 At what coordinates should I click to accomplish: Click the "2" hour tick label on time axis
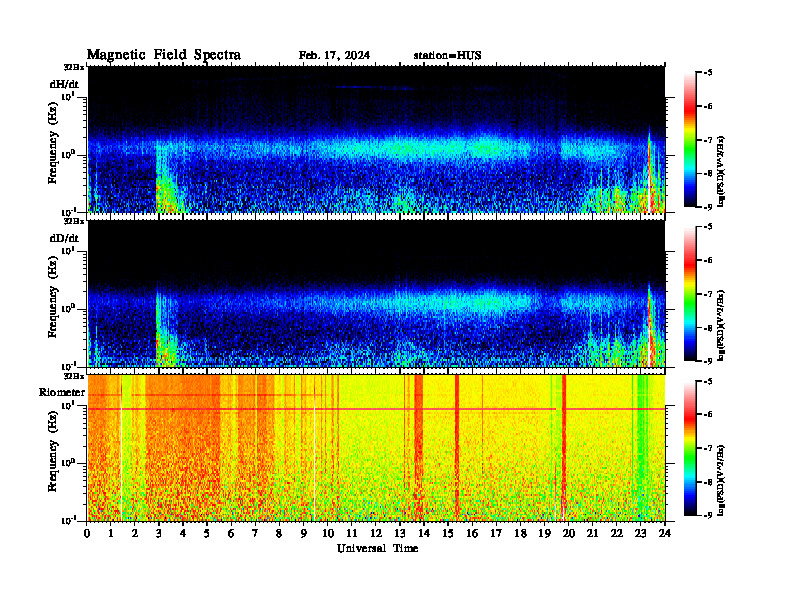click(x=135, y=533)
